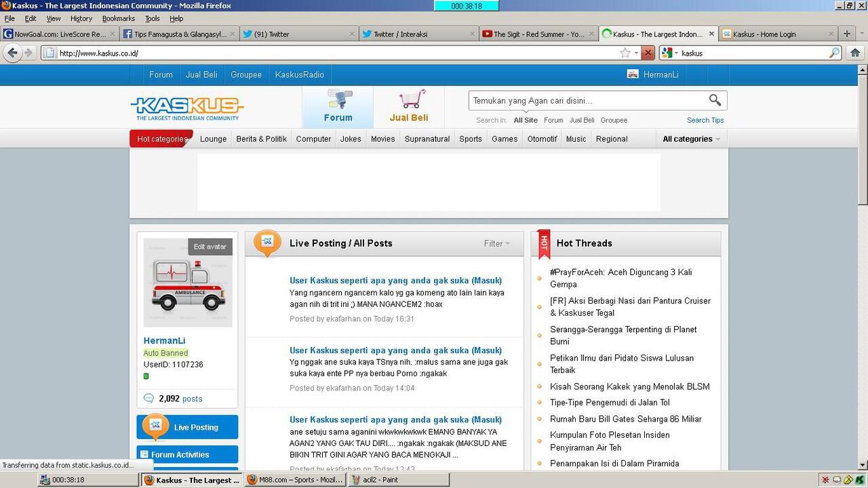Stop page loading with X button
This screenshot has width=868, height=488.
click(x=648, y=53)
